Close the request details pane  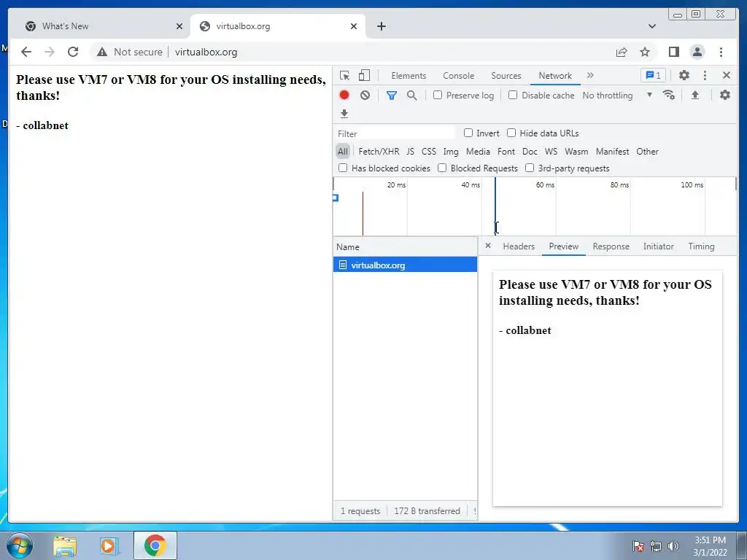point(488,246)
